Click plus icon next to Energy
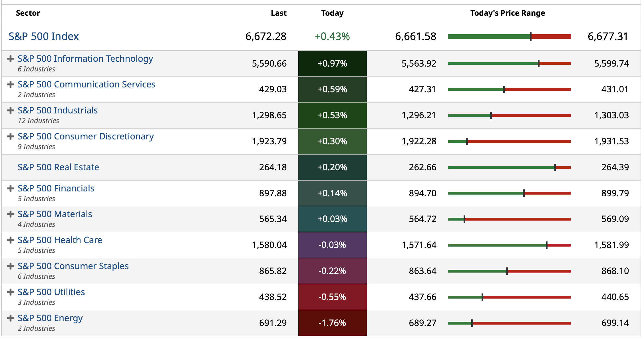This screenshot has height=340, width=644. click(x=11, y=318)
